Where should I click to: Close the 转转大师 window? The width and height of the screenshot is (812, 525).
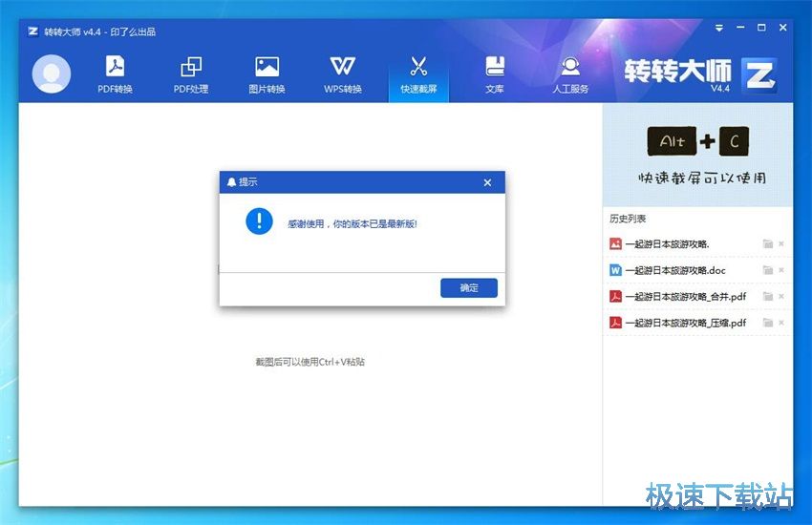(x=782, y=28)
